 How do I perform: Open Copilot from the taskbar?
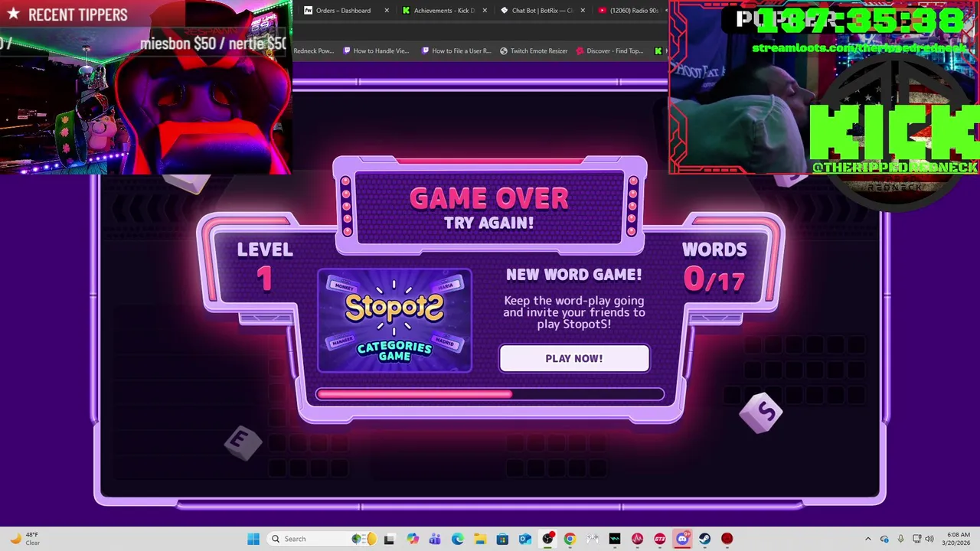click(413, 539)
